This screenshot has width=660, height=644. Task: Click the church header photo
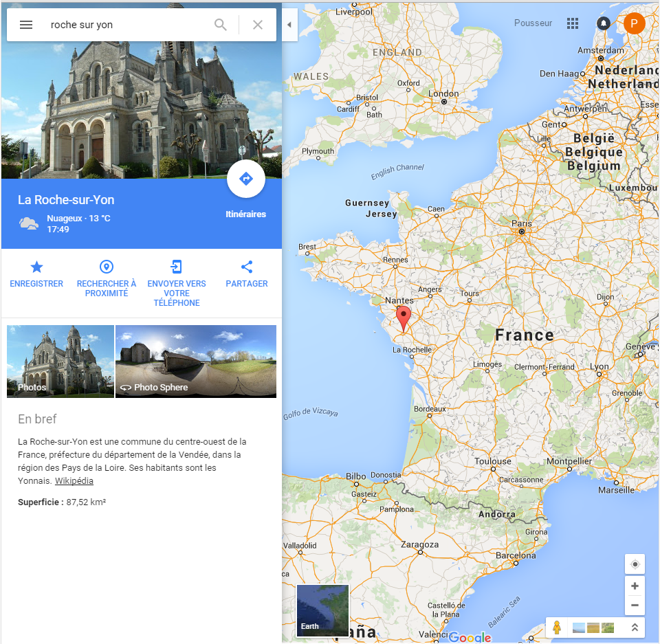click(142, 110)
